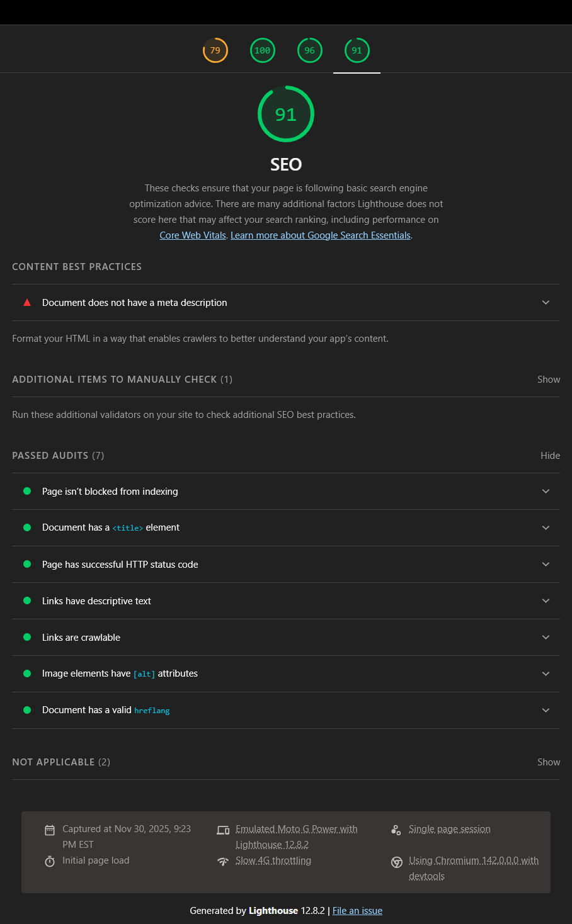Expand the missing meta description audit
The image size is (572, 924).
pyautogui.click(x=546, y=303)
